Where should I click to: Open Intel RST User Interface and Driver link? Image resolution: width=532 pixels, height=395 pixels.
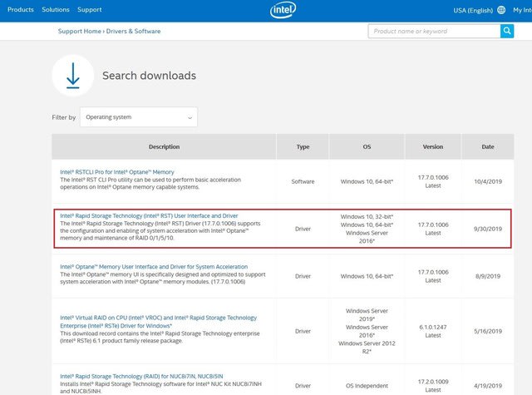(149, 216)
